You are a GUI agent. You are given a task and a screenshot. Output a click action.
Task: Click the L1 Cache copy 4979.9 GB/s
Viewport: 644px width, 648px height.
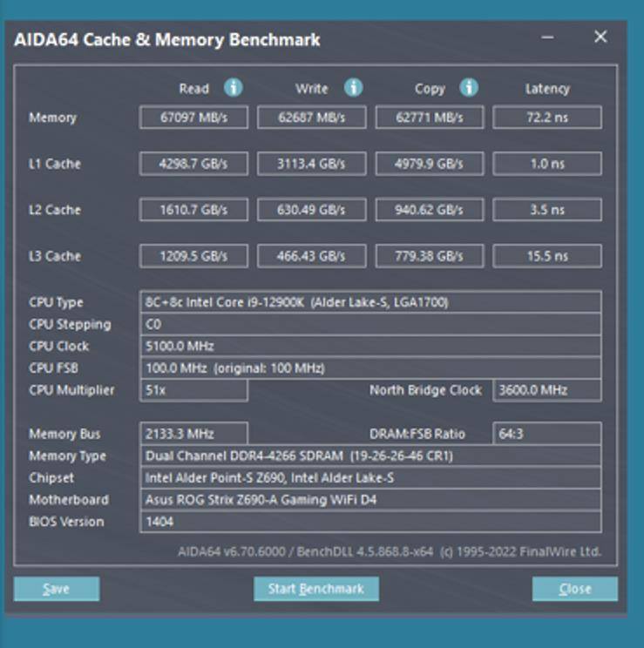point(430,164)
